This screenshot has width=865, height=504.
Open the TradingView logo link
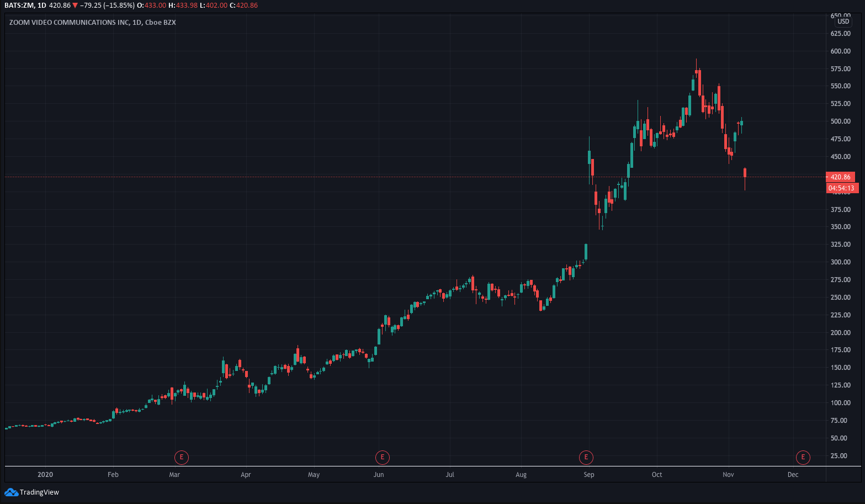31,492
